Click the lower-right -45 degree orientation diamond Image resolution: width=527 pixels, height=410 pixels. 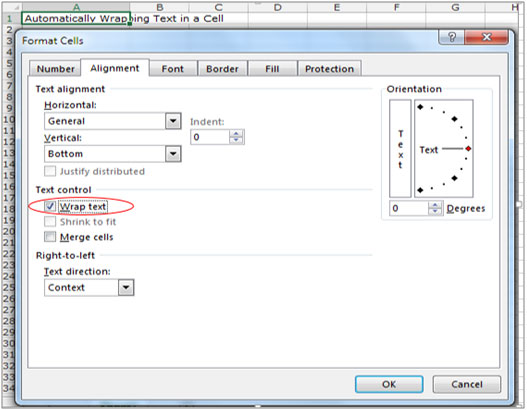click(x=454, y=178)
